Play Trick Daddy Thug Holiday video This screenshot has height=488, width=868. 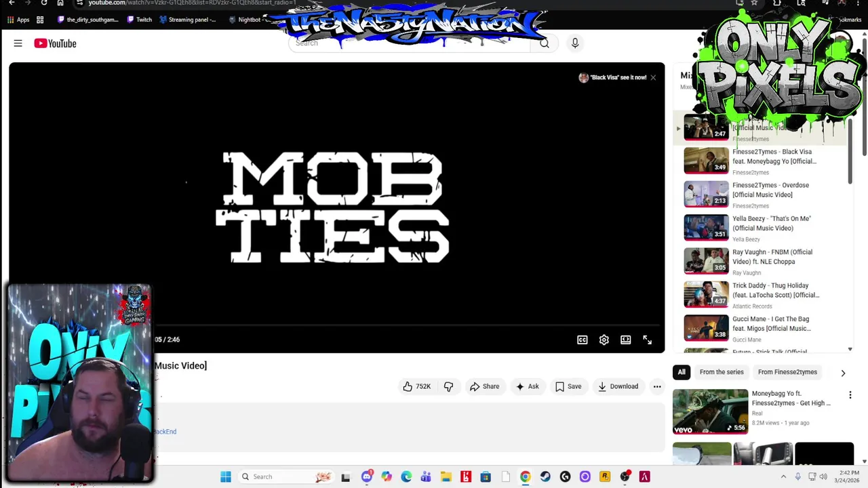776,290
